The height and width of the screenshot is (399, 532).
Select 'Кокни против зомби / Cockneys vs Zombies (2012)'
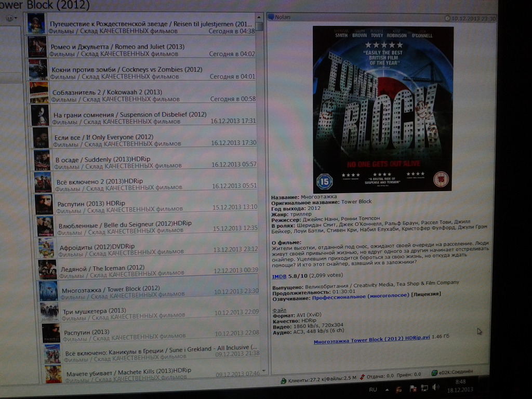point(142,70)
